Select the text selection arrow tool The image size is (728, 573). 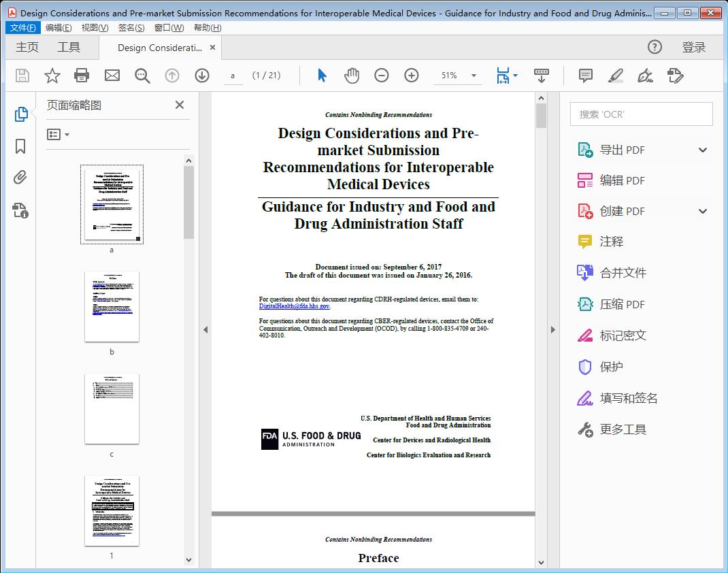[322, 76]
